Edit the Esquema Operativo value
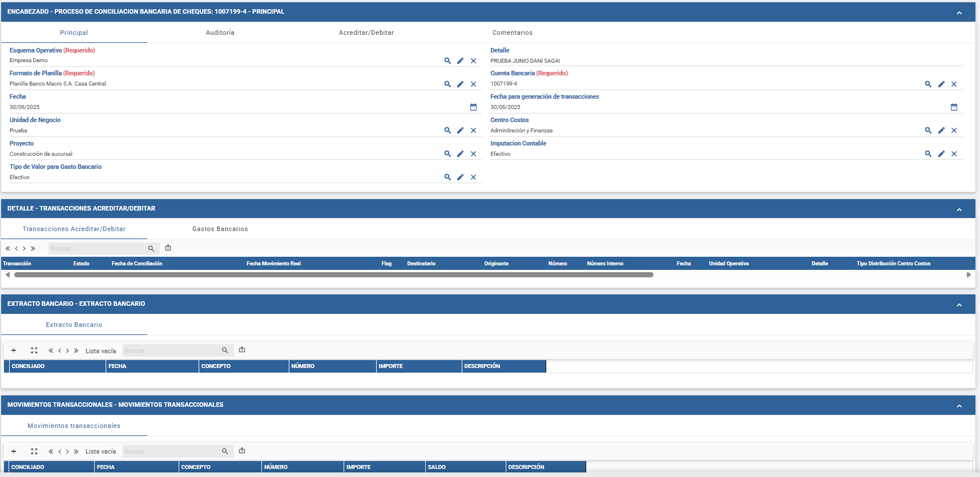Viewport: 980px width, 477px height. 460,60
